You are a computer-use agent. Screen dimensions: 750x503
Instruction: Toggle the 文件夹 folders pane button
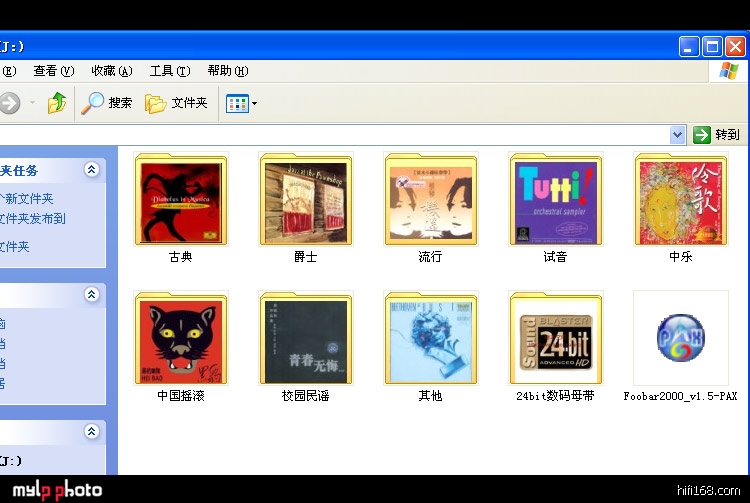pos(176,103)
